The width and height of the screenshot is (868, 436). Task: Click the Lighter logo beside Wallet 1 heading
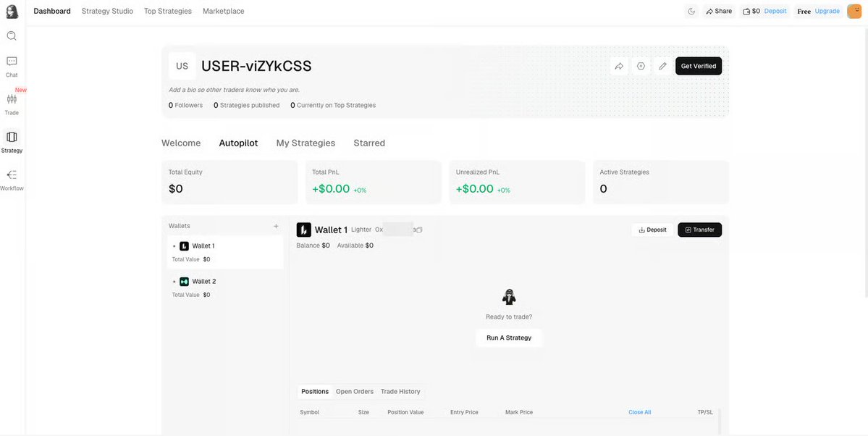coord(304,230)
